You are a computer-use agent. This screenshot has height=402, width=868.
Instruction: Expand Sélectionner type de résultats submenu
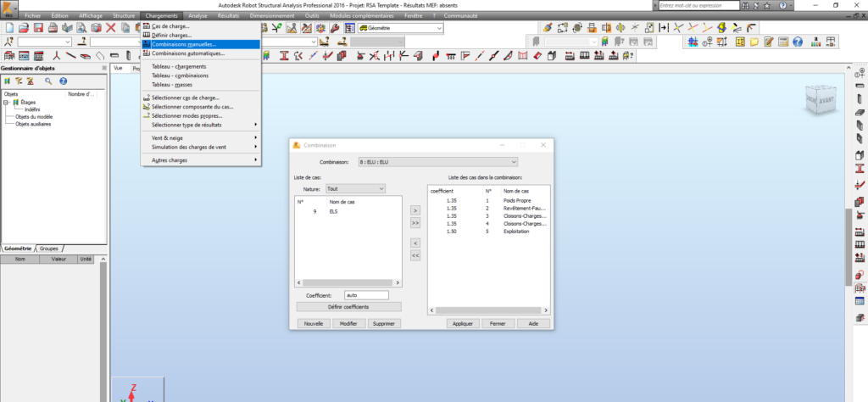(x=200, y=125)
